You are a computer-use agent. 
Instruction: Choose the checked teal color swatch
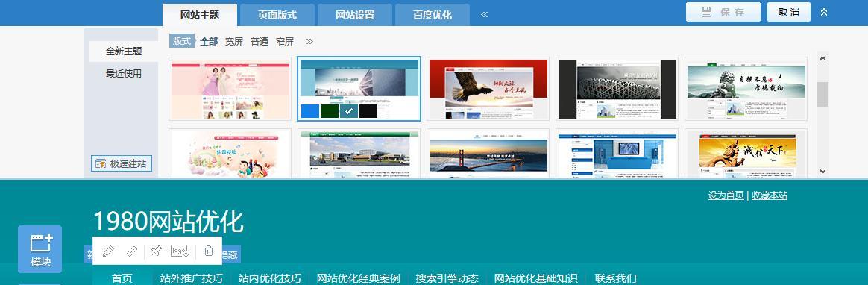coord(349,110)
